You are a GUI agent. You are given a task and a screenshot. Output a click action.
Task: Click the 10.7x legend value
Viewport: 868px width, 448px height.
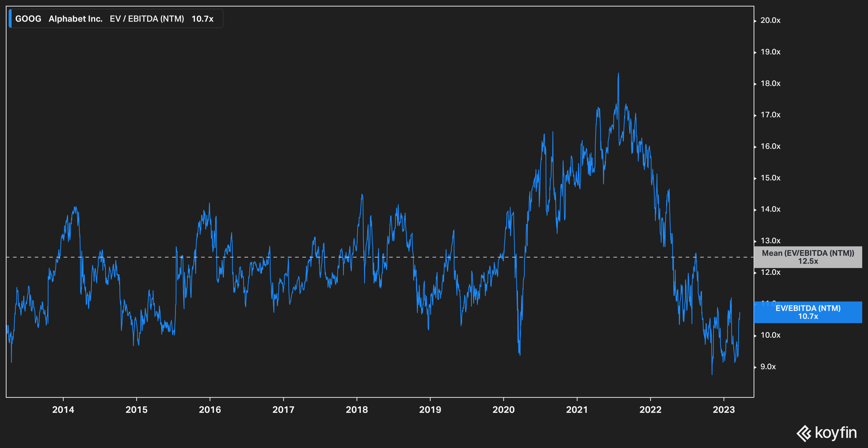(203, 19)
